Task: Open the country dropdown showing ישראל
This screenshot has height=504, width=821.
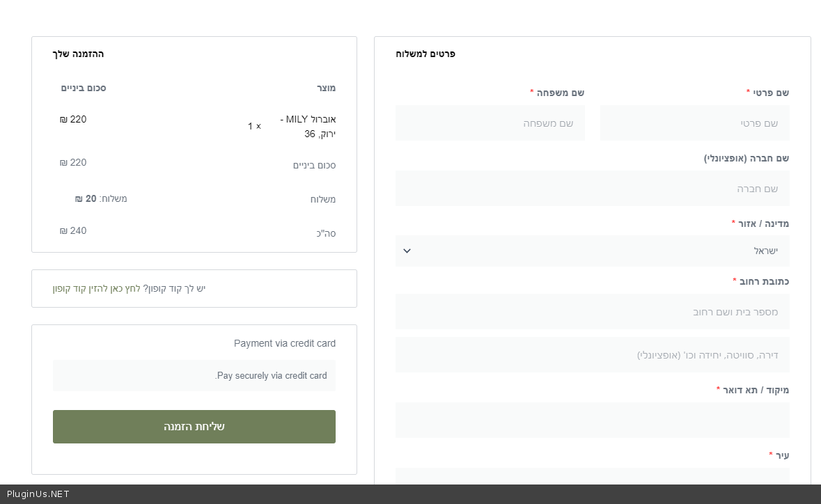Action: (592, 251)
